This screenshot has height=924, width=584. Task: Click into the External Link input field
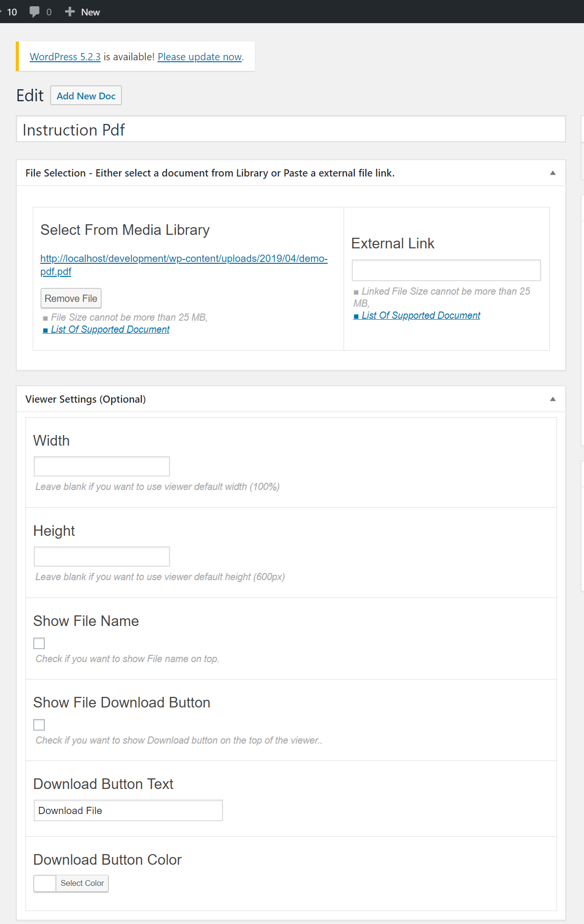click(x=446, y=271)
